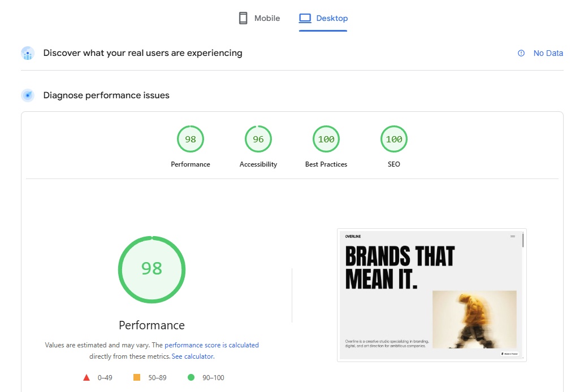
Task: Click the Best Practices label
Action: pos(326,164)
